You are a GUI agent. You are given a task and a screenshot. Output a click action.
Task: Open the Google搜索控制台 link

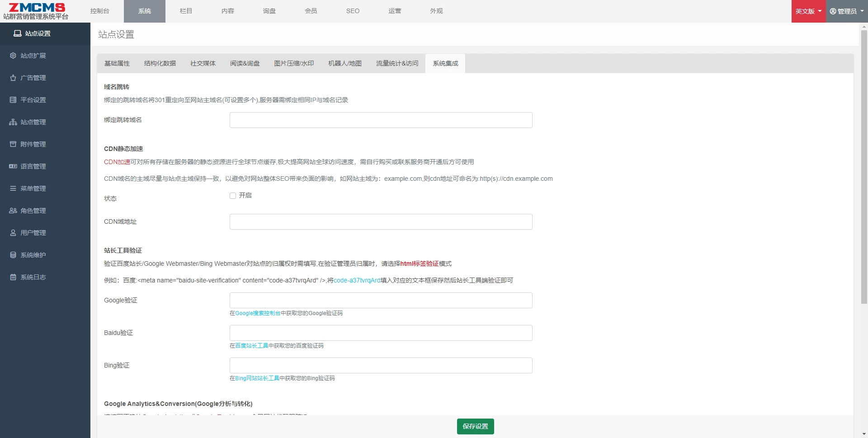pyautogui.click(x=258, y=313)
